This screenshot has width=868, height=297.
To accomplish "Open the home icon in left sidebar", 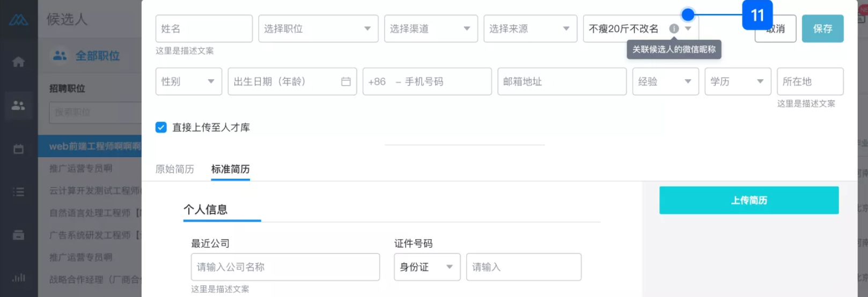I will click(18, 62).
